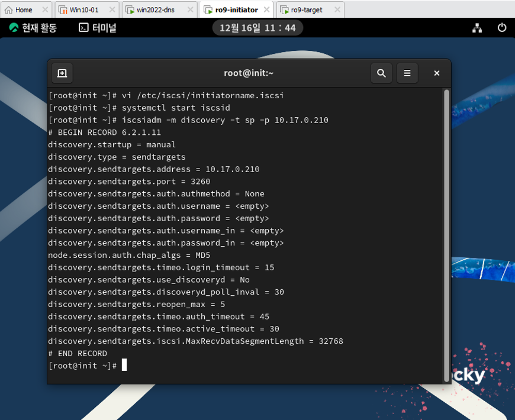This screenshot has height=420, width=515.
Task: Click the 'auth.authmethod = None' line
Action: pyautogui.click(x=156, y=194)
